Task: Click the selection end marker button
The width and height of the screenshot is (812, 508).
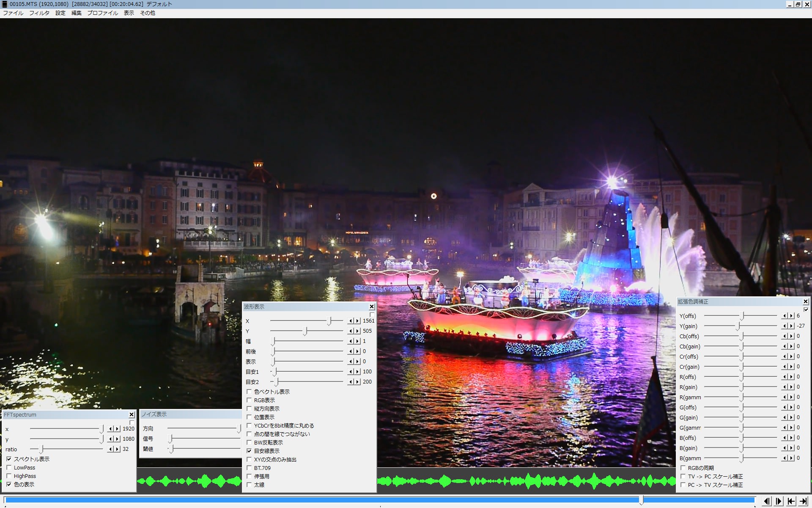Action: coord(803,501)
